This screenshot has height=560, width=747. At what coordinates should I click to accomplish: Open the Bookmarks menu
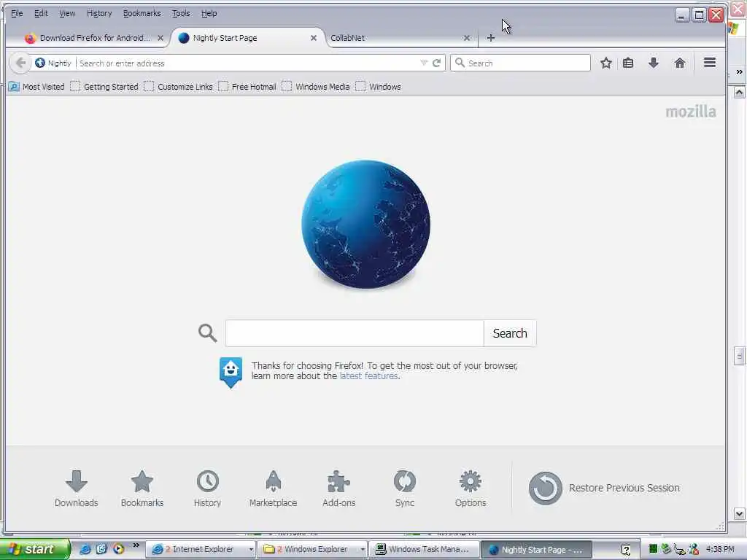(142, 13)
